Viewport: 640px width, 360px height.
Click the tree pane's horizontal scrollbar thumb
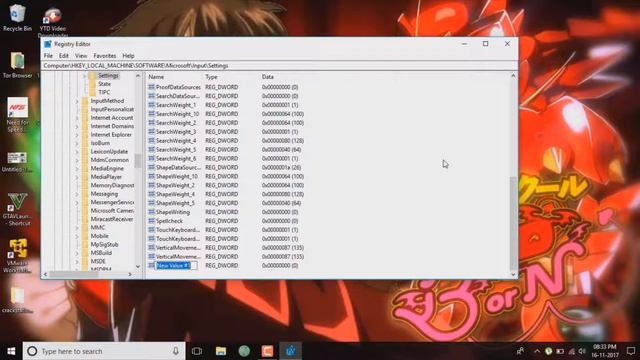(73, 274)
